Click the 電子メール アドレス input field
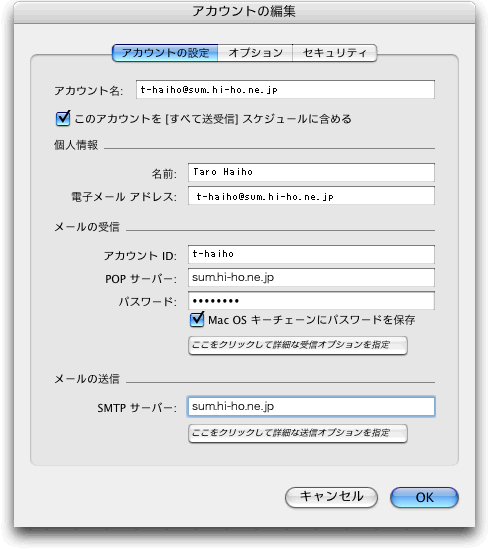This screenshot has width=489, height=550. click(311, 196)
